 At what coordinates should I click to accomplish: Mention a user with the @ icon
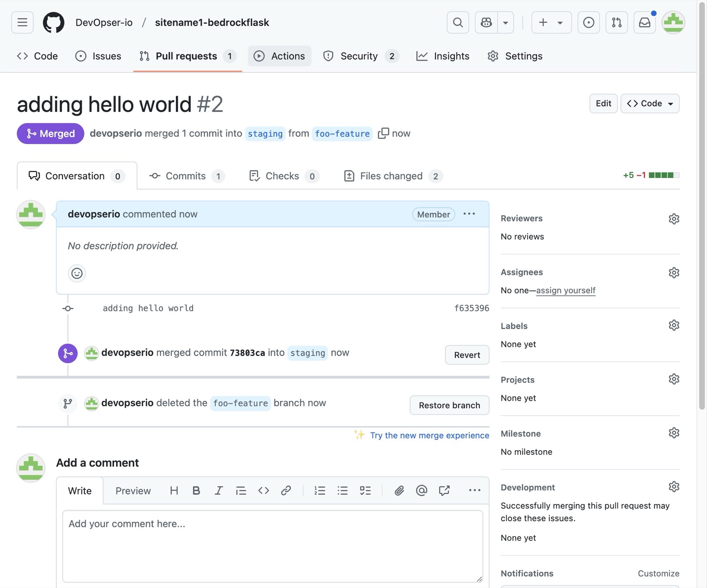tap(422, 490)
